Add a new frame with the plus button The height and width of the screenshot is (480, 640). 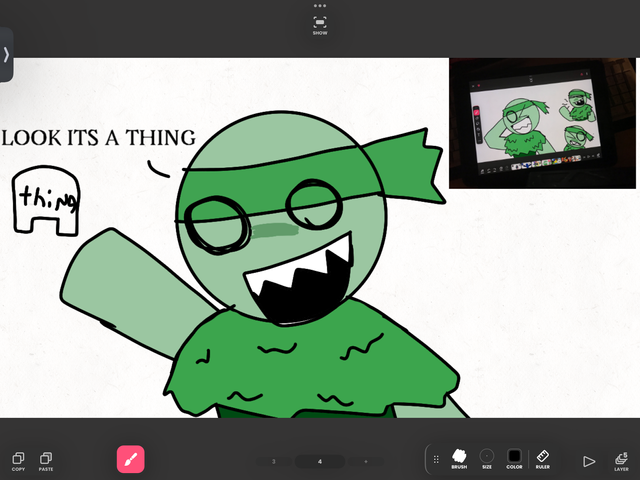366,461
